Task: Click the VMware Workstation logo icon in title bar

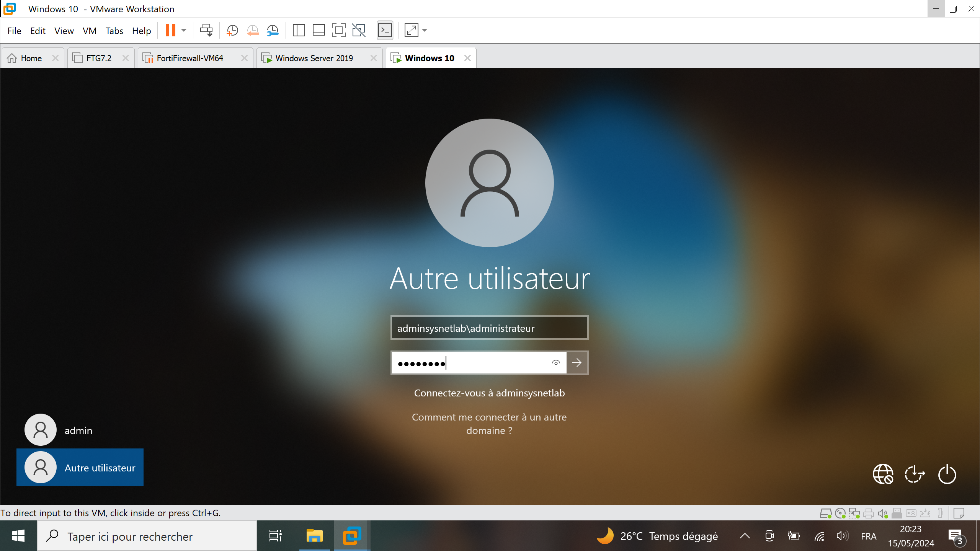Action: click(x=10, y=8)
